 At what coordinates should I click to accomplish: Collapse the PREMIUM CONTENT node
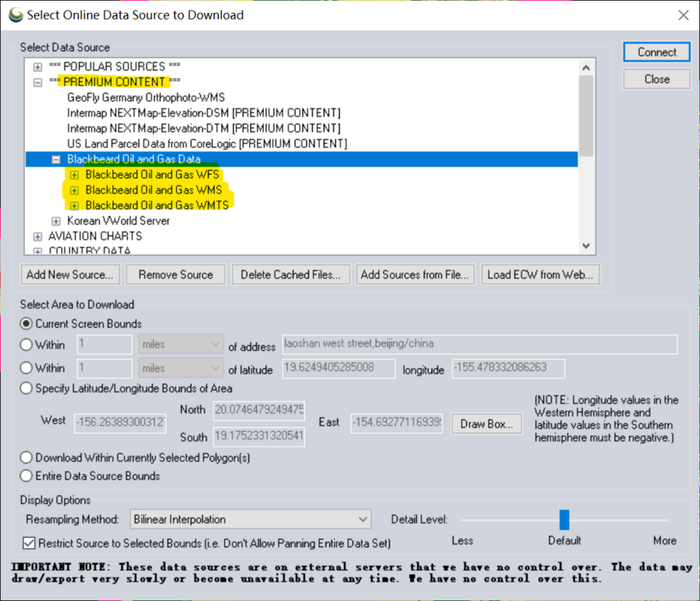point(38,82)
